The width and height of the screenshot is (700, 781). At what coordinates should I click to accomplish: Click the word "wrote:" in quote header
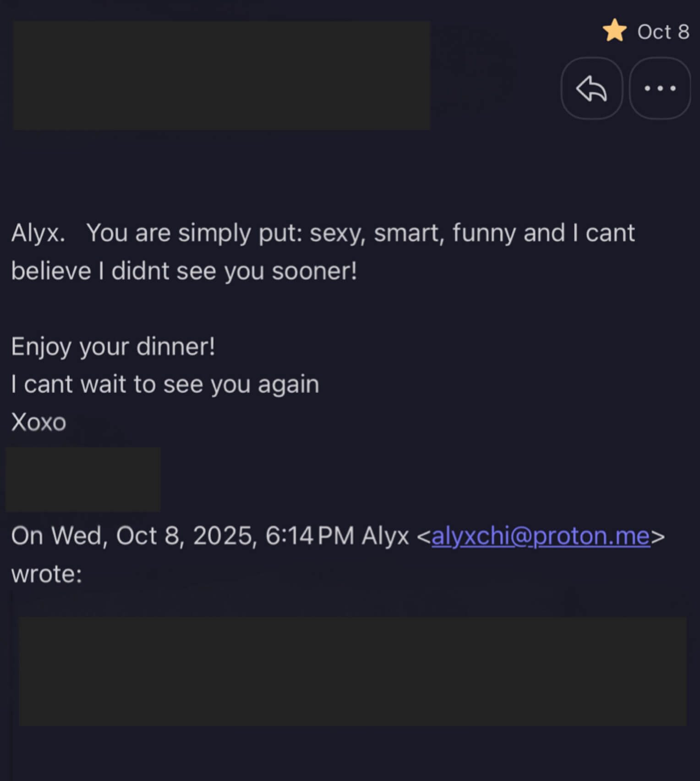tap(46, 574)
